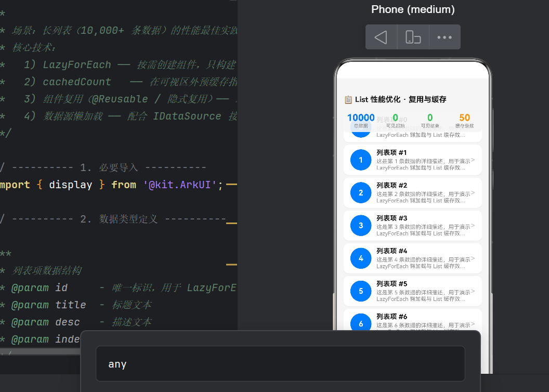Click the '@param id' doc comment line
Image resolution: width=549 pixels, height=392 pixels.
click(x=119, y=288)
